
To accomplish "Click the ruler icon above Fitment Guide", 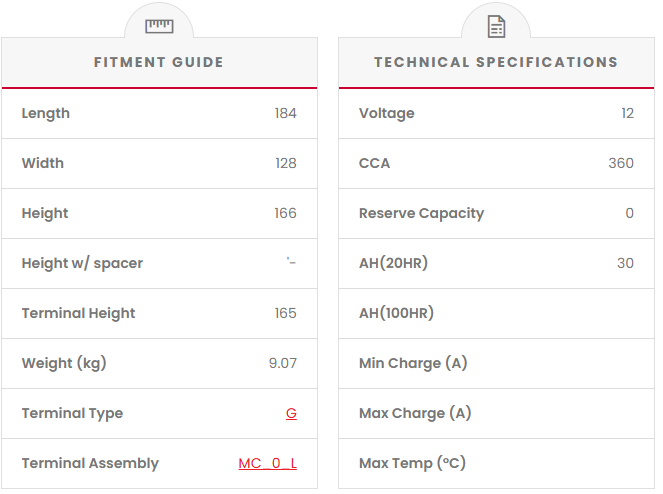I will 159,27.
